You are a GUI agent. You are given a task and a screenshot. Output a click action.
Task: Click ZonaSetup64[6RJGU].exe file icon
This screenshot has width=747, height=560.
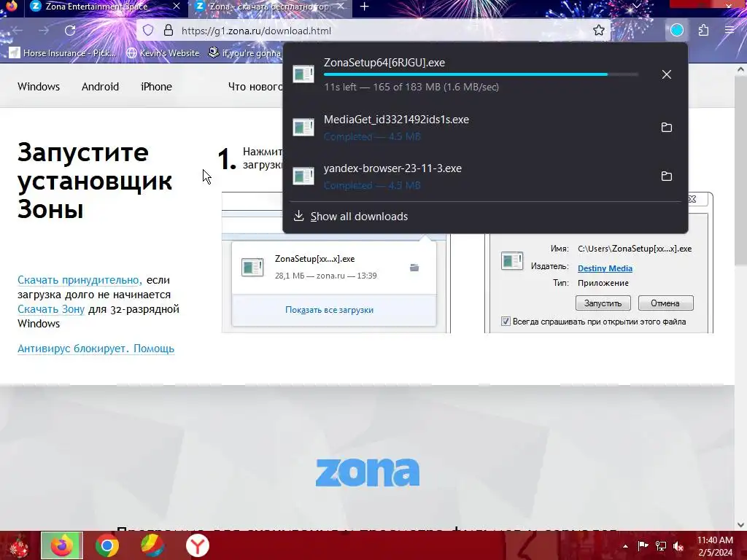click(303, 74)
